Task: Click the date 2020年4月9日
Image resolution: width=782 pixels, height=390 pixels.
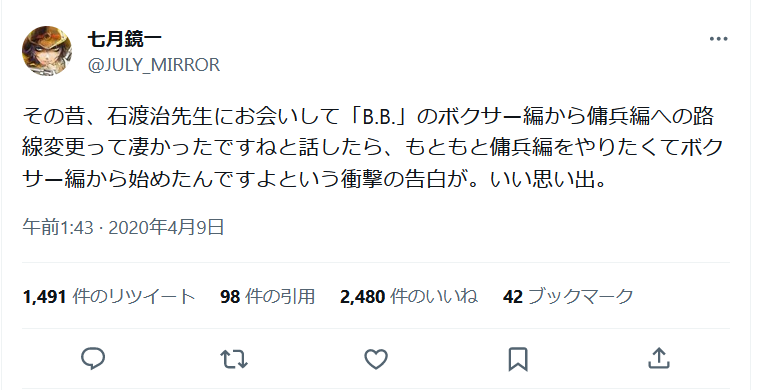Action: (166, 227)
